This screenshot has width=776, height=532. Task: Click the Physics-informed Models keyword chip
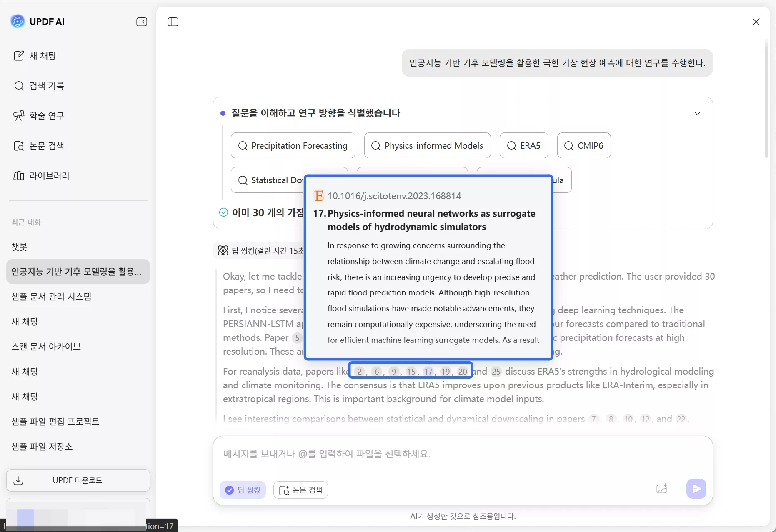[428, 145]
